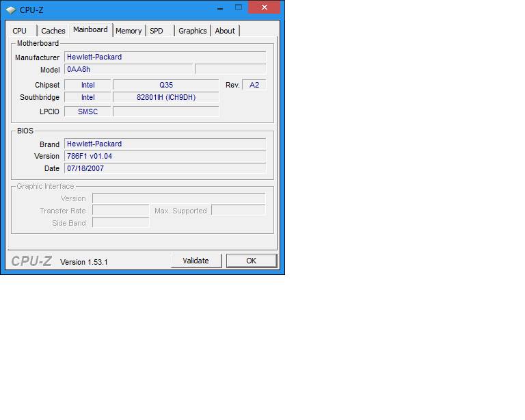Click the Validate button
Image resolution: width=525 pixels, height=420 pixels.
pyautogui.click(x=196, y=261)
